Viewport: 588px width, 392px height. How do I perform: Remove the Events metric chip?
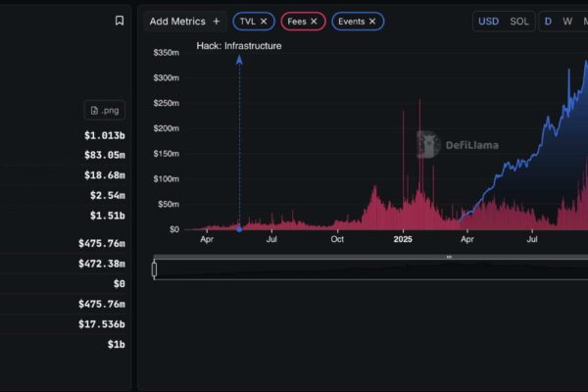coord(373,21)
